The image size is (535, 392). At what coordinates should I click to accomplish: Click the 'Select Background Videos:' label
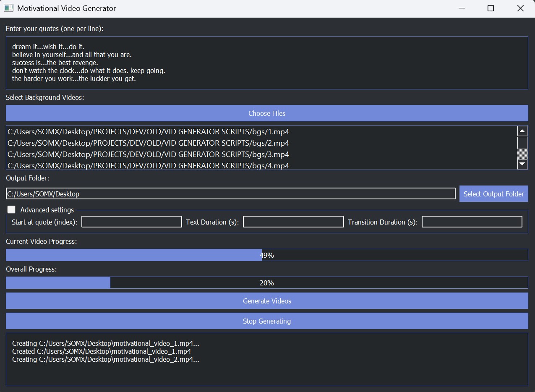45,97
